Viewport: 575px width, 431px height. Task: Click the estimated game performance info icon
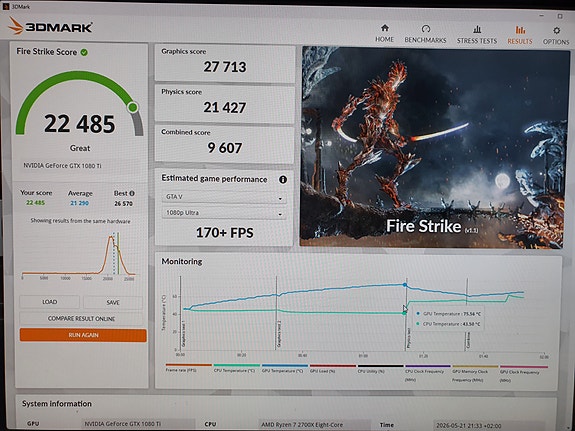click(283, 179)
